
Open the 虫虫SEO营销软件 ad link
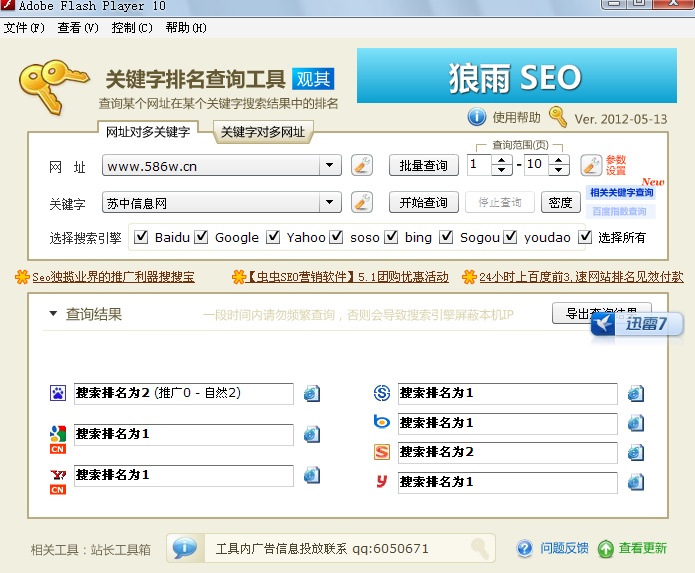pyautogui.click(x=347, y=277)
